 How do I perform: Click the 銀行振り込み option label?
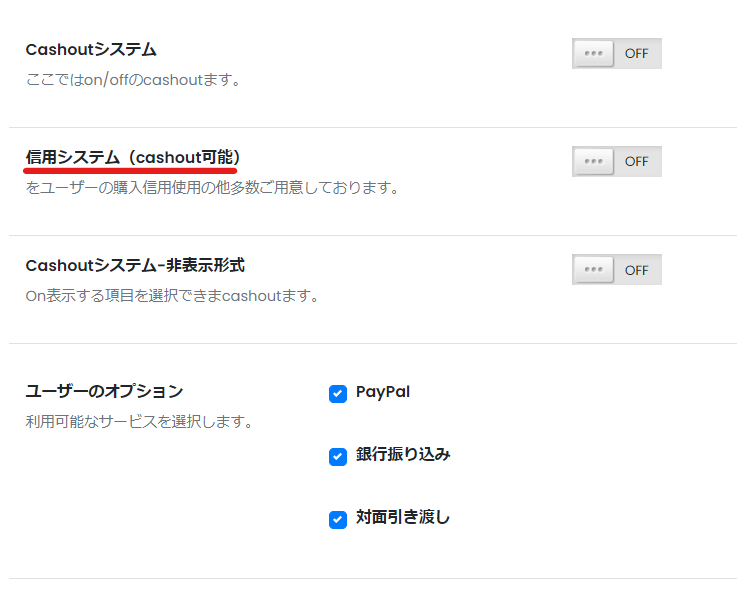point(403,454)
